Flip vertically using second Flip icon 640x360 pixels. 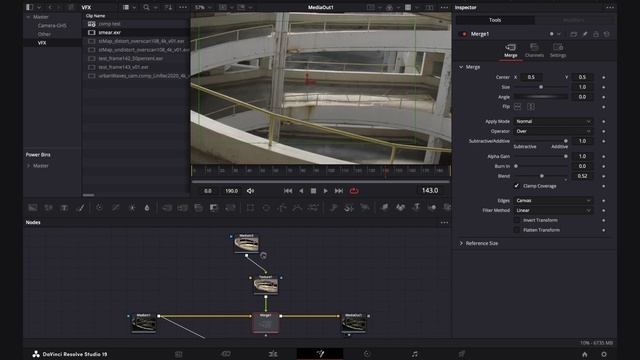(x=531, y=107)
